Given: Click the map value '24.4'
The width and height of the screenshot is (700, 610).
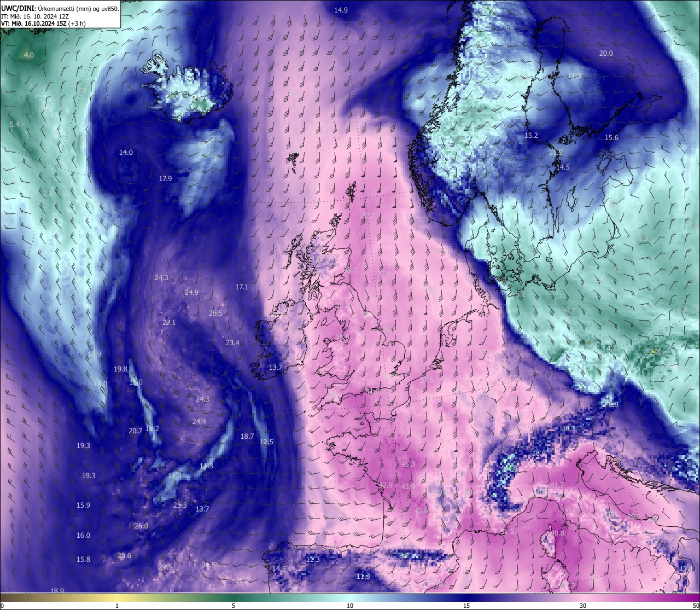Looking at the screenshot, I should pos(199,421).
